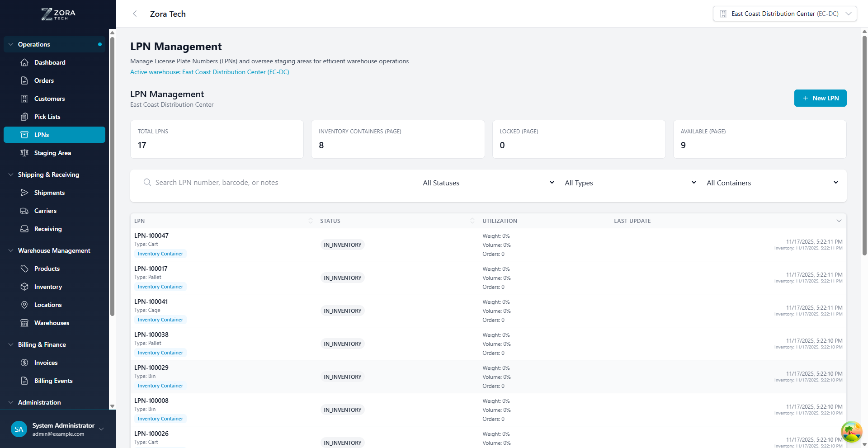Open Shipments via the send icon
The width and height of the screenshot is (868, 448).
pos(25,193)
